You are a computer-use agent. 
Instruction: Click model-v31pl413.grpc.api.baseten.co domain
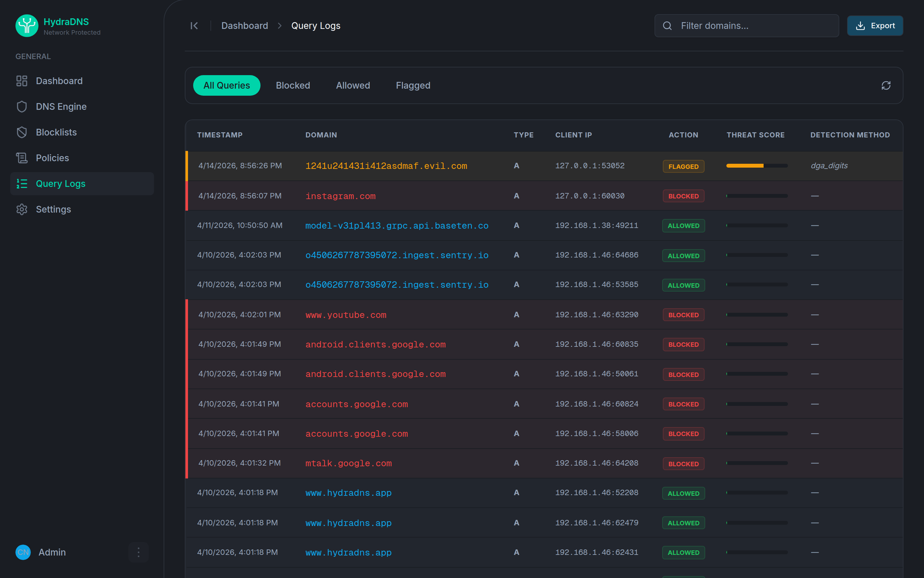tap(397, 225)
